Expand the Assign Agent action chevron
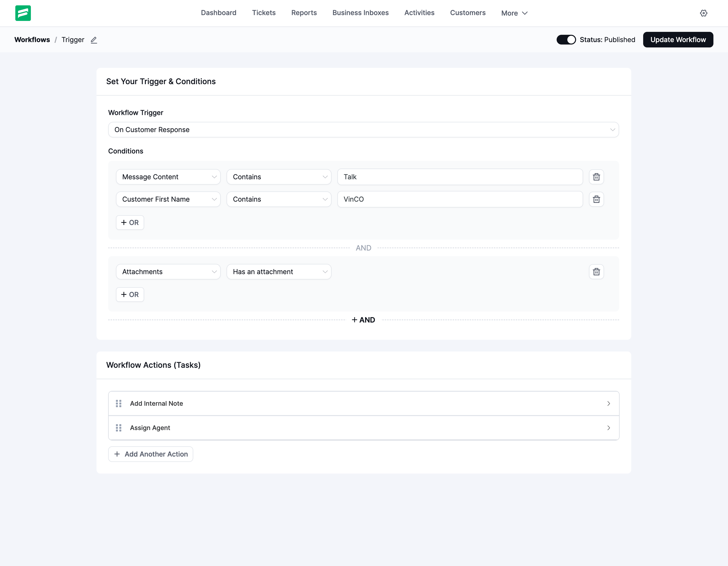 (x=608, y=428)
